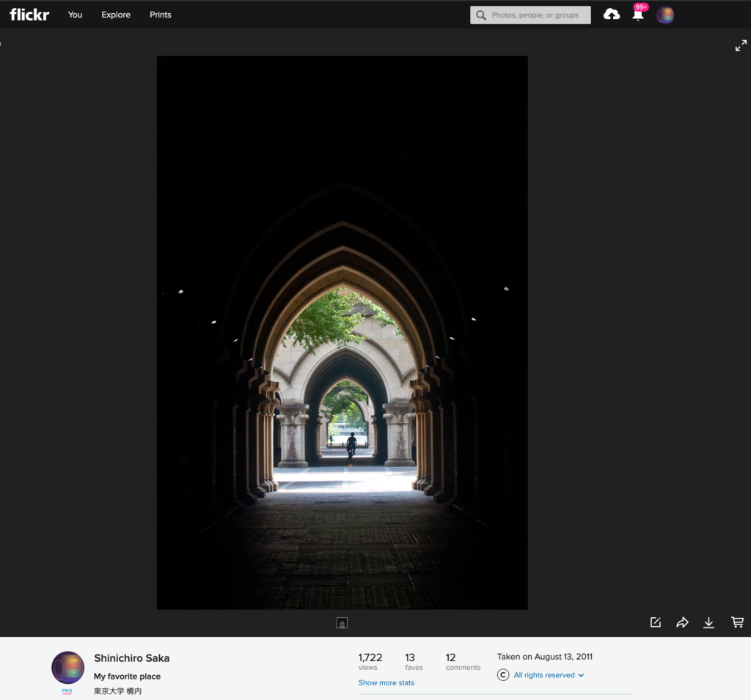Click the edit photo pencil icon
This screenshot has height=700, width=751.
pos(656,622)
